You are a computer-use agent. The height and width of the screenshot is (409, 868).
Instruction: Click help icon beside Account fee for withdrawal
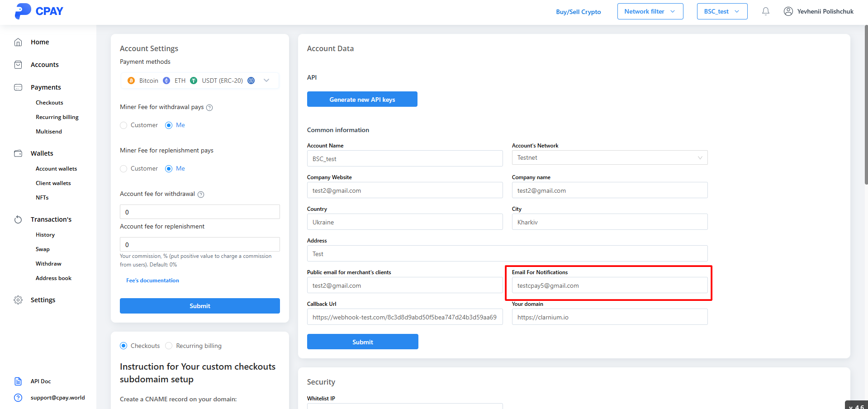201,195
